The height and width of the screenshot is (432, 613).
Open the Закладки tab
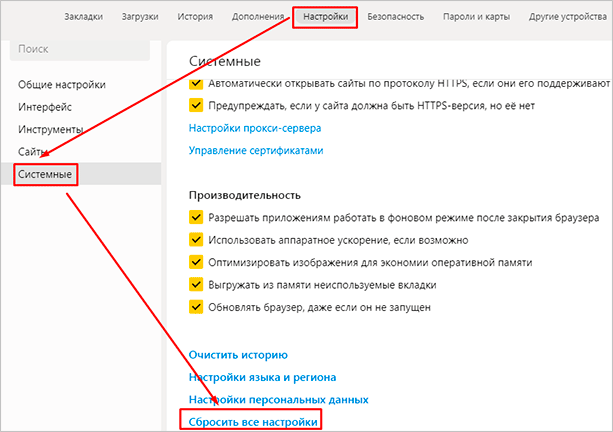coord(83,17)
